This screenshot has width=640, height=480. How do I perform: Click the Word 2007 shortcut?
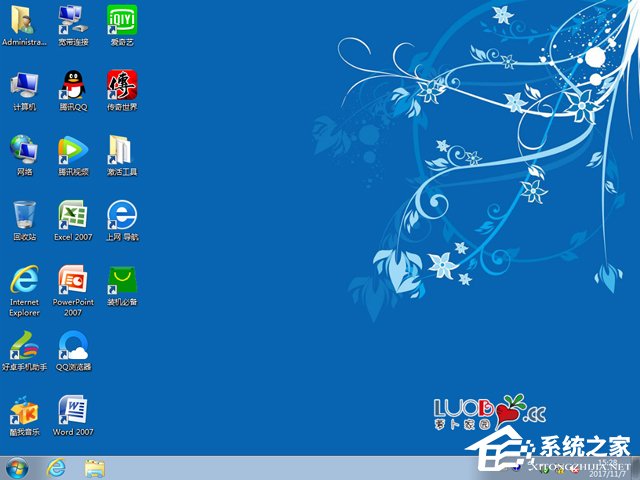tap(73, 409)
